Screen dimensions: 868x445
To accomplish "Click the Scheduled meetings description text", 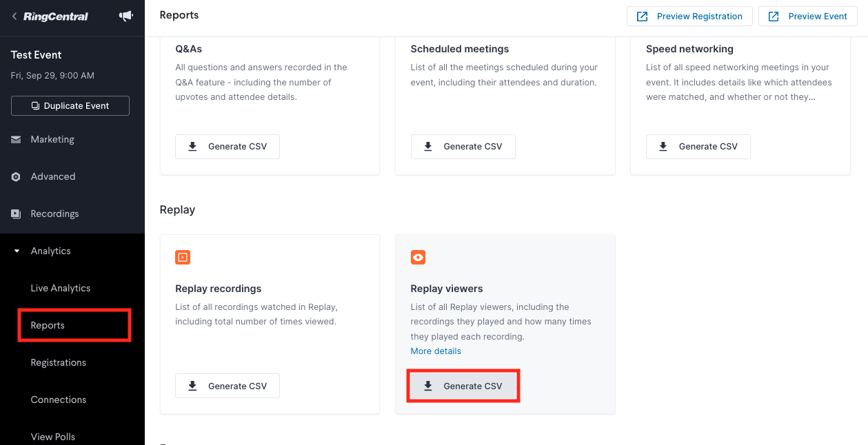I will pos(504,75).
